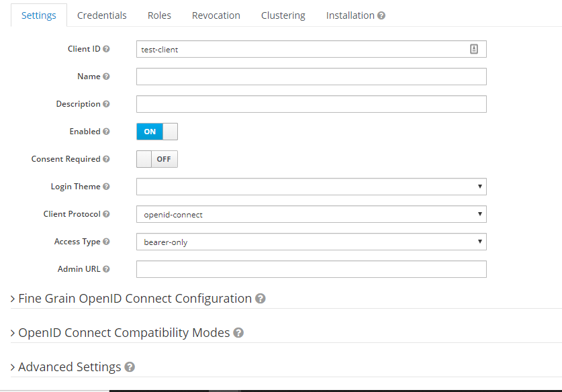This screenshot has height=392, width=562.
Task: Click into the Admin URL field
Action: click(311, 269)
